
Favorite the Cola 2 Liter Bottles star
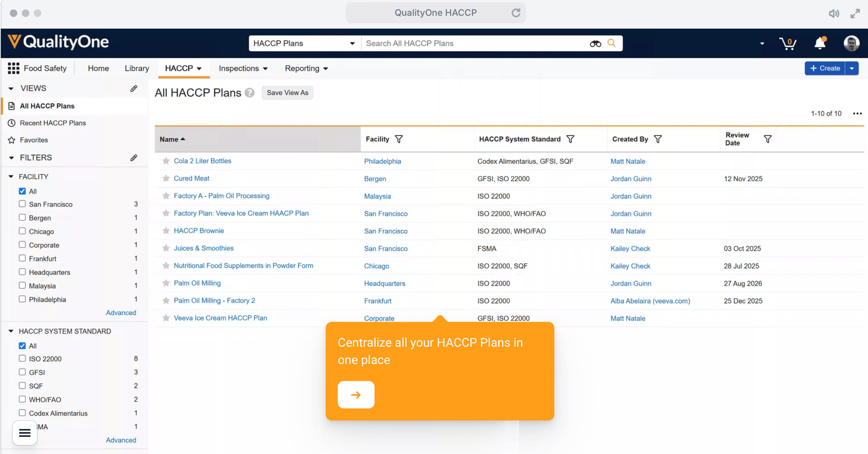166,161
